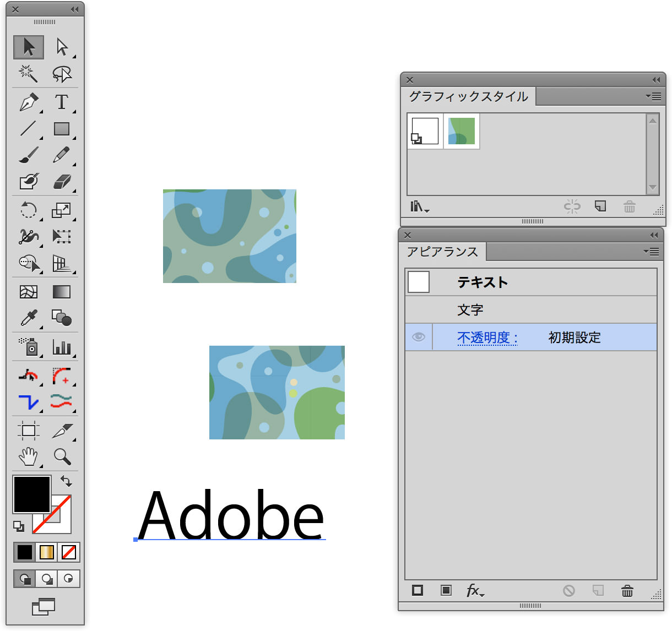This screenshot has width=672, height=631.
Task: Choose the Magic Wand tool
Action: pyautogui.click(x=29, y=74)
